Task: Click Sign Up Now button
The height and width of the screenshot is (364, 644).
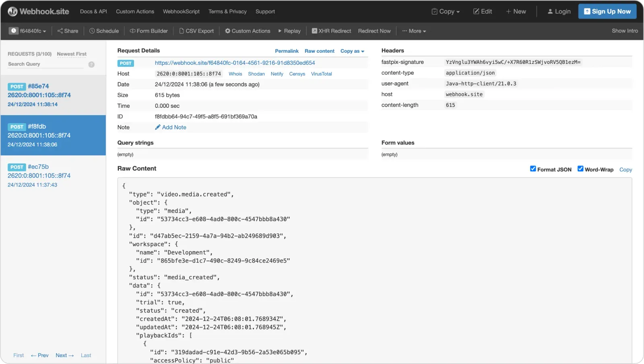Action: point(607,11)
